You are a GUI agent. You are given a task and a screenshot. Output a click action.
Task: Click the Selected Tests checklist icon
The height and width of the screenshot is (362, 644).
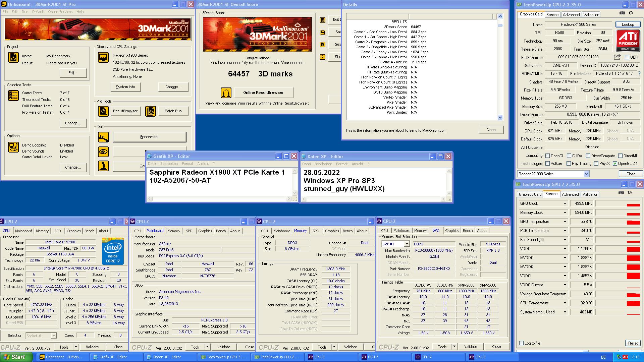pyautogui.click(x=13, y=96)
